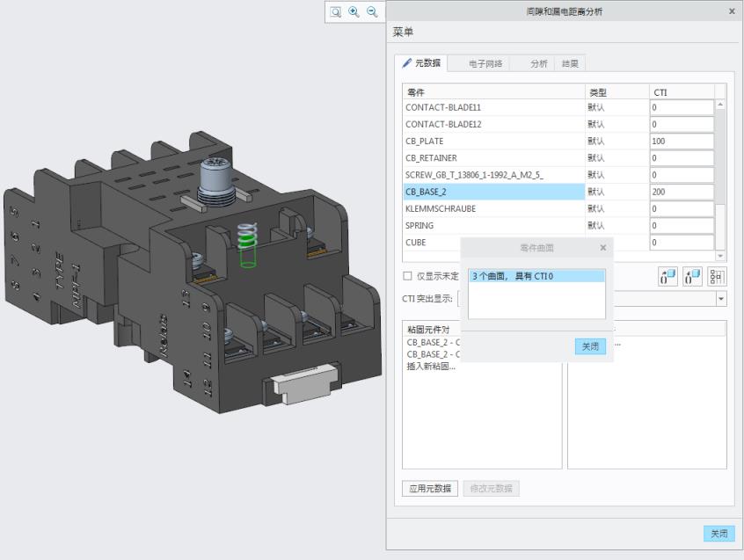Click the zoom out magnifier icon
744x560 pixels.
(x=372, y=11)
